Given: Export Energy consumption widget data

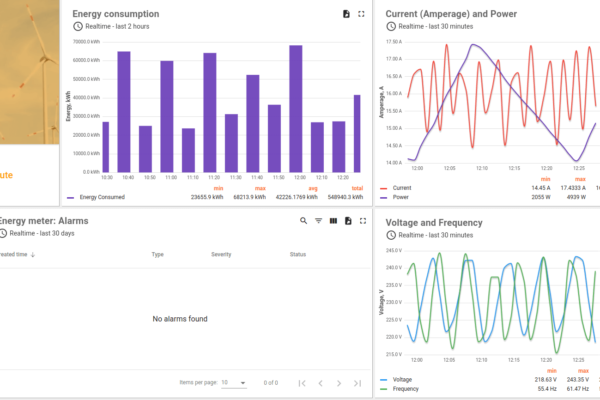Looking at the screenshot, I should 346,14.
